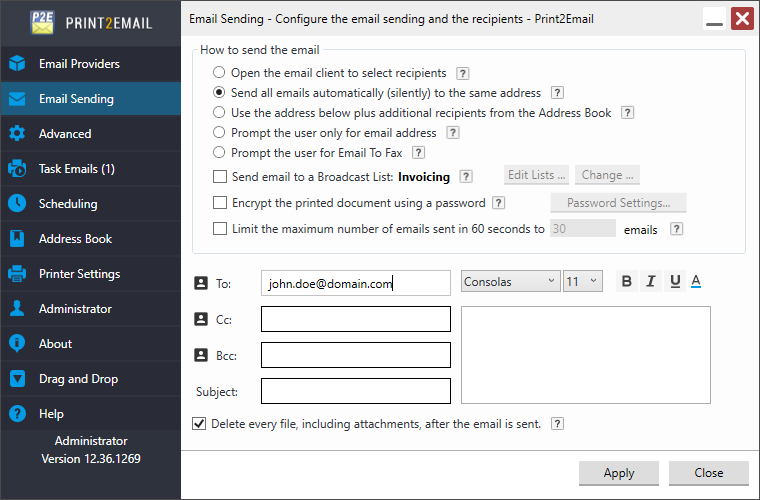Go to Printer Settings in sidebar
Viewport: 760px width, 500px height.
(79, 274)
